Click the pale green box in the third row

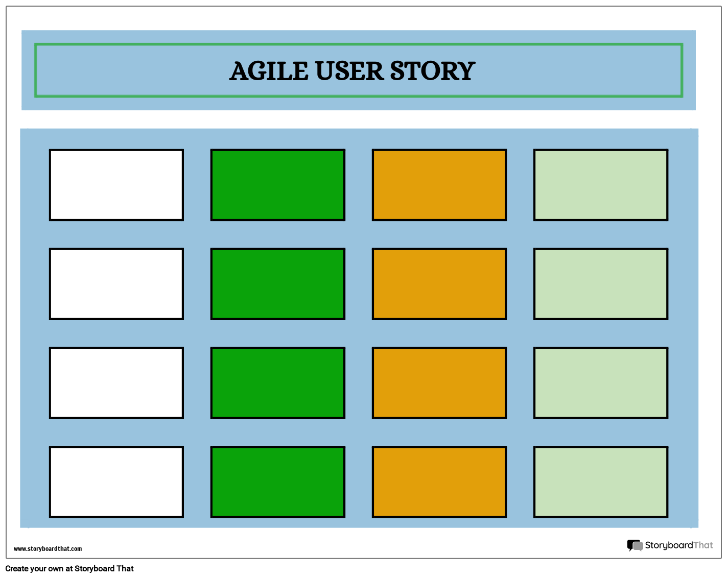601,383
